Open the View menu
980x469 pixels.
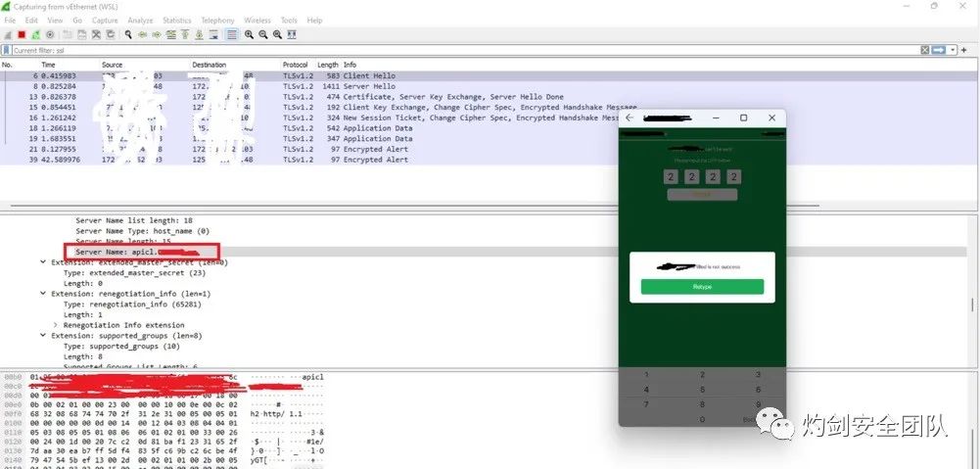(55, 21)
